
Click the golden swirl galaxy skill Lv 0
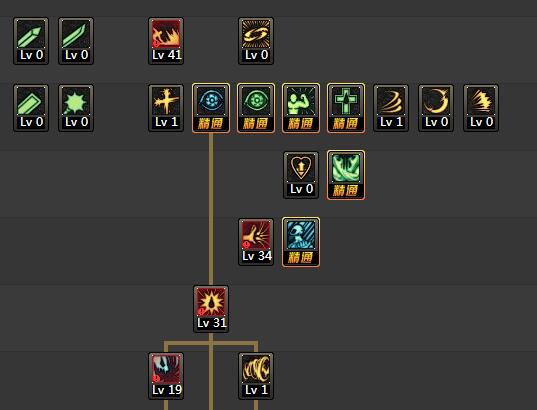(256, 41)
